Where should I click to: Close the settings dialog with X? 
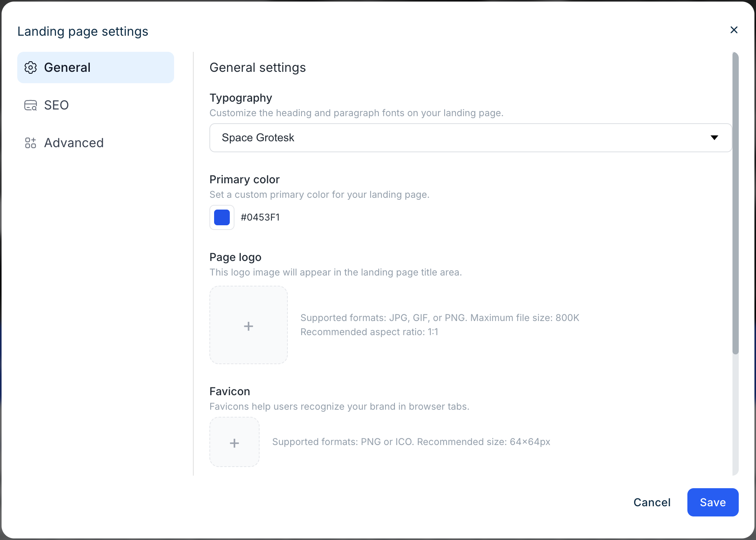click(x=734, y=30)
